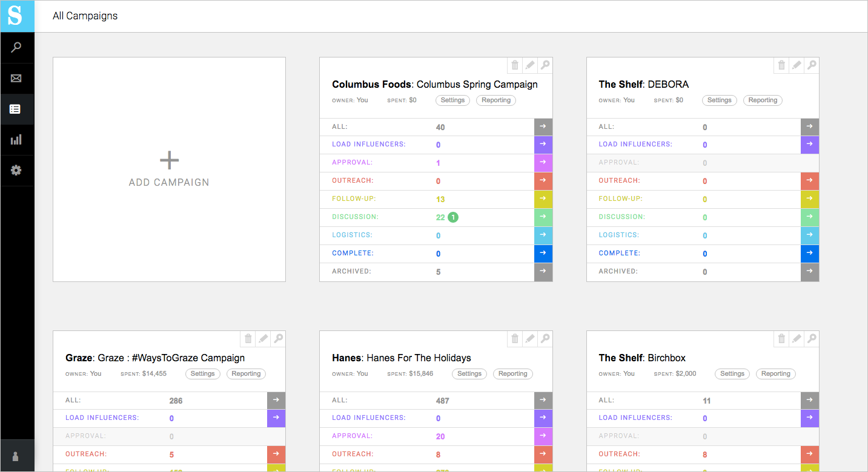Search Columbus Spring Campaign with the magnifier icon
Viewport: 868px width, 472px height.
[545, 65]
